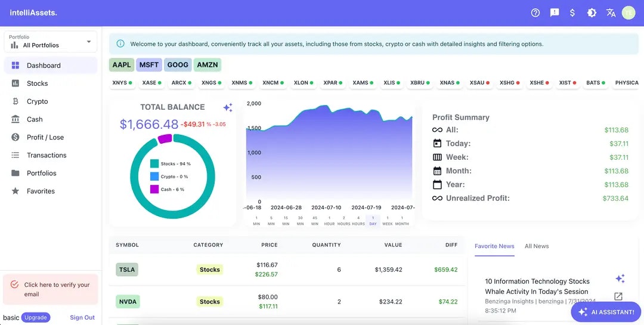Open the AI Assistant button
This screenshot has height=325, width=644.
[606, 312]
